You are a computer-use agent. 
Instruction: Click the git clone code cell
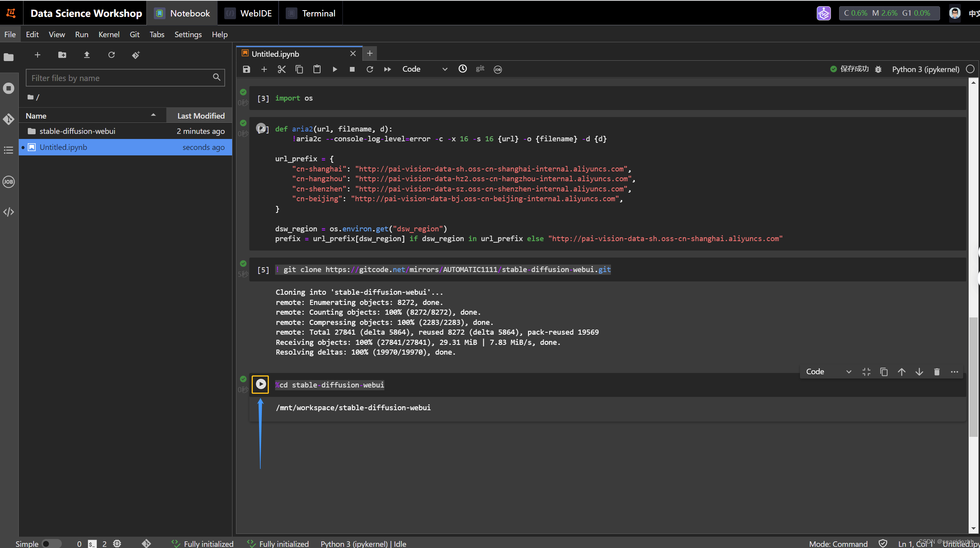coord(607,270)
